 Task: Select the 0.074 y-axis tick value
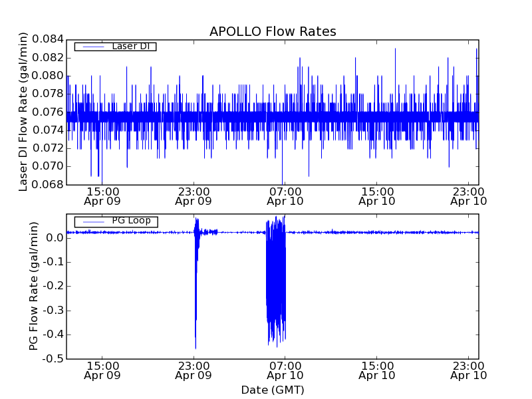(x=48, y=130)
